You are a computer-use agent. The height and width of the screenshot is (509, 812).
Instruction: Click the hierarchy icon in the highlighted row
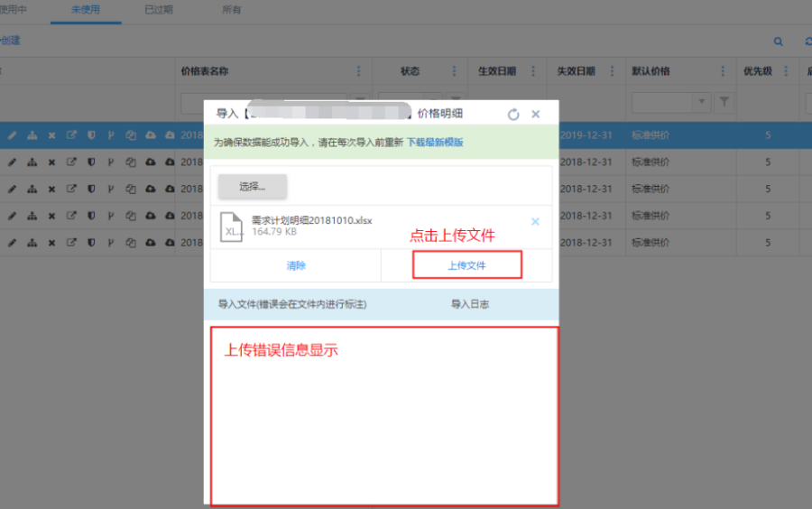[x=32, y=135]
